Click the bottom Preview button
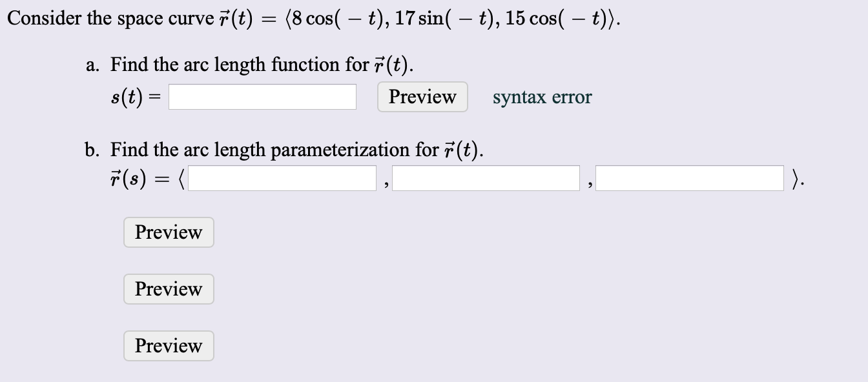The width and height of the screenshot is (868, 382). [x=168, y=346]
